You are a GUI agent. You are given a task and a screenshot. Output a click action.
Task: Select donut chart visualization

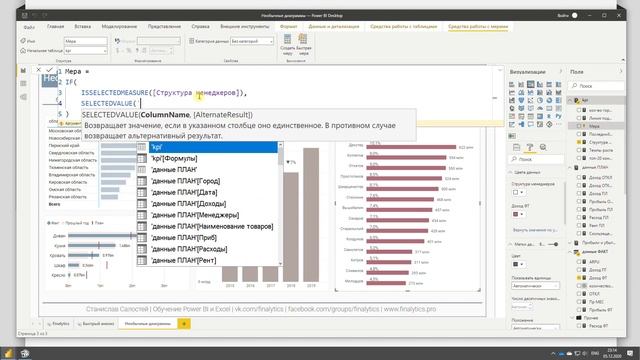[549, 100]
